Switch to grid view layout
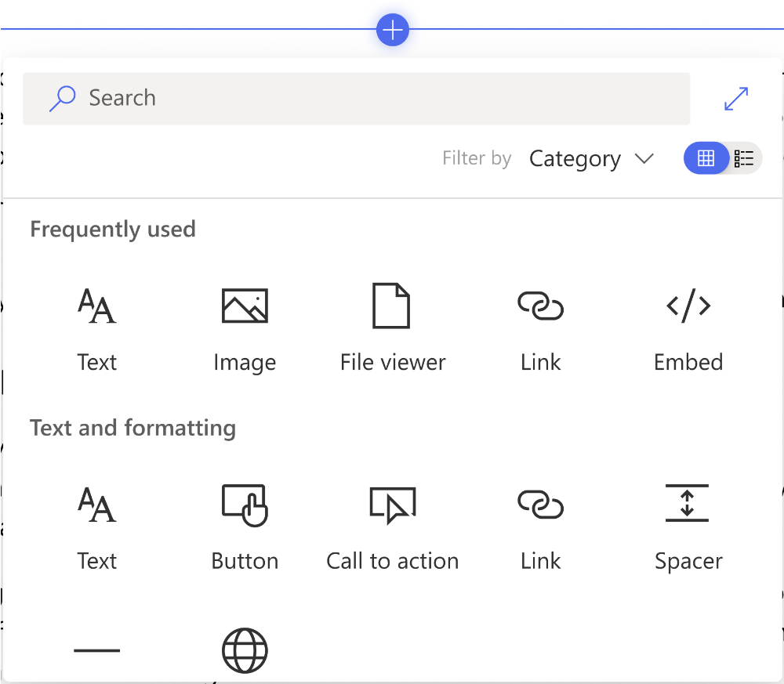 (x=706, y=159)
